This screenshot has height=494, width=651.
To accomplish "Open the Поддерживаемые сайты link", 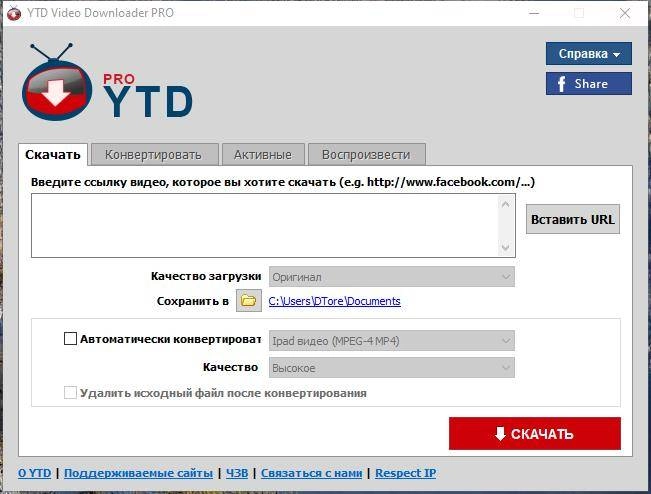I will click(x=138, y=473).
